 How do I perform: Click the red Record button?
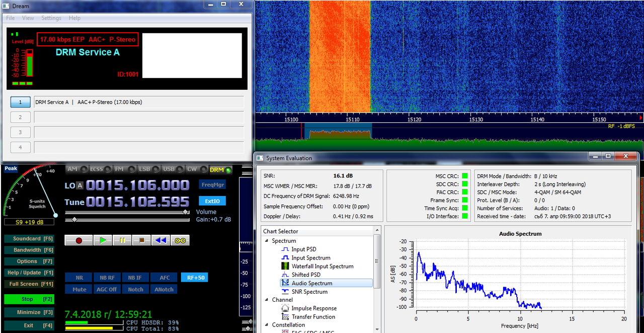(79, 240)
